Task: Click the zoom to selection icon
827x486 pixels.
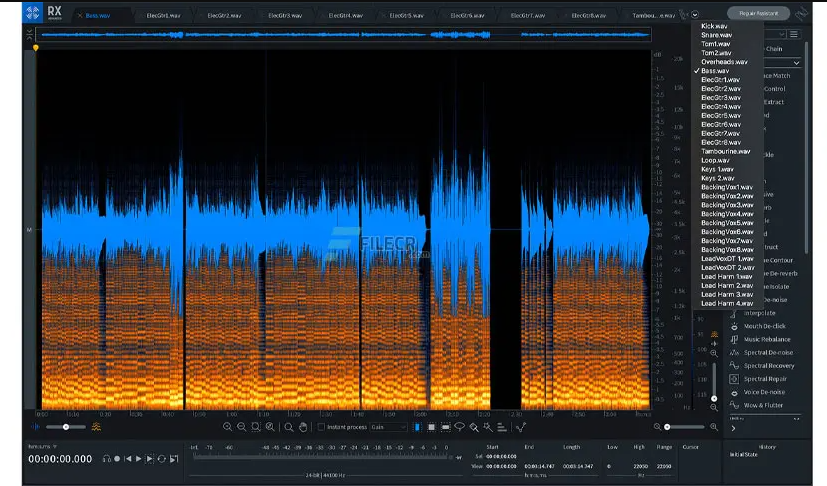Action: (256, 427)
